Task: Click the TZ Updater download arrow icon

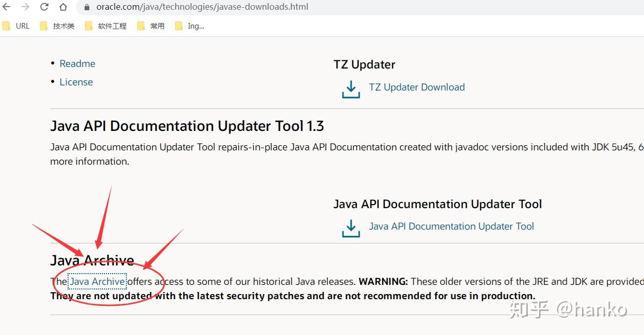Action: (x=351, y=88)
